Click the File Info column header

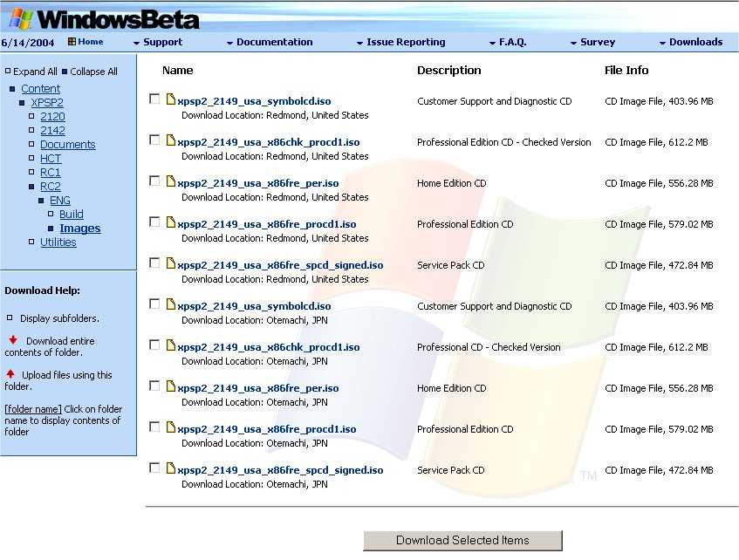tap(626, 71)
